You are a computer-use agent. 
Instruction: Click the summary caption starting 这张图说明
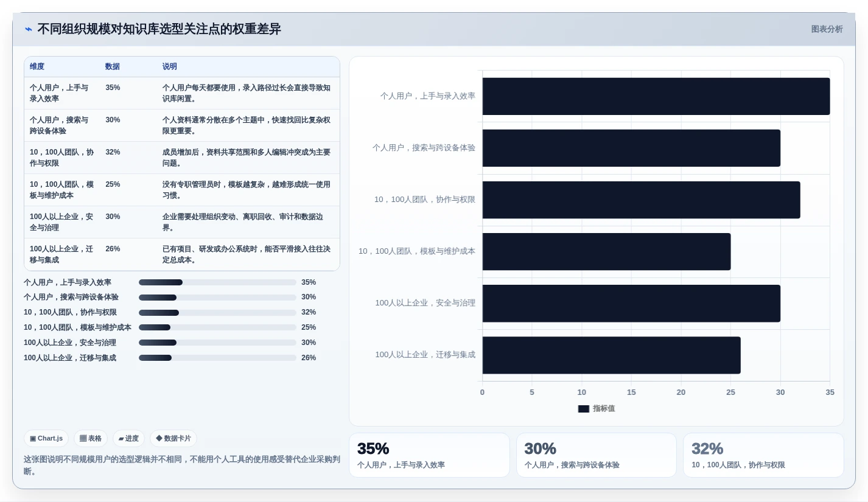pyautogui.click(x=182, y=465)
